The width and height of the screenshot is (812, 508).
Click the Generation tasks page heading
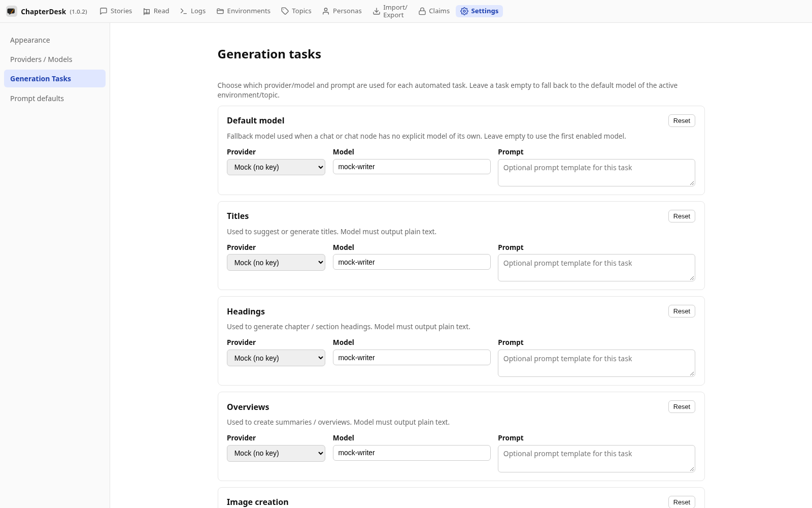click(269, 54)
